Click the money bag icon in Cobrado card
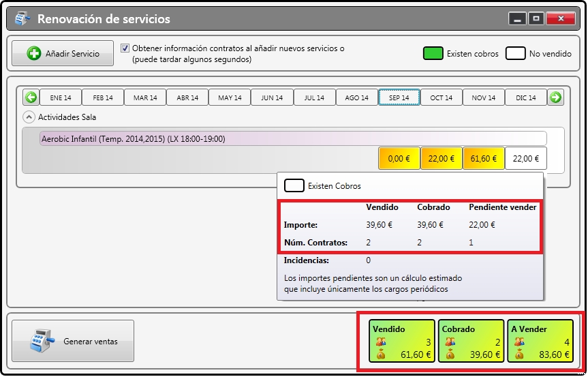Image resolution: width=588 pixels, height=377 pixels. (450, 354)
